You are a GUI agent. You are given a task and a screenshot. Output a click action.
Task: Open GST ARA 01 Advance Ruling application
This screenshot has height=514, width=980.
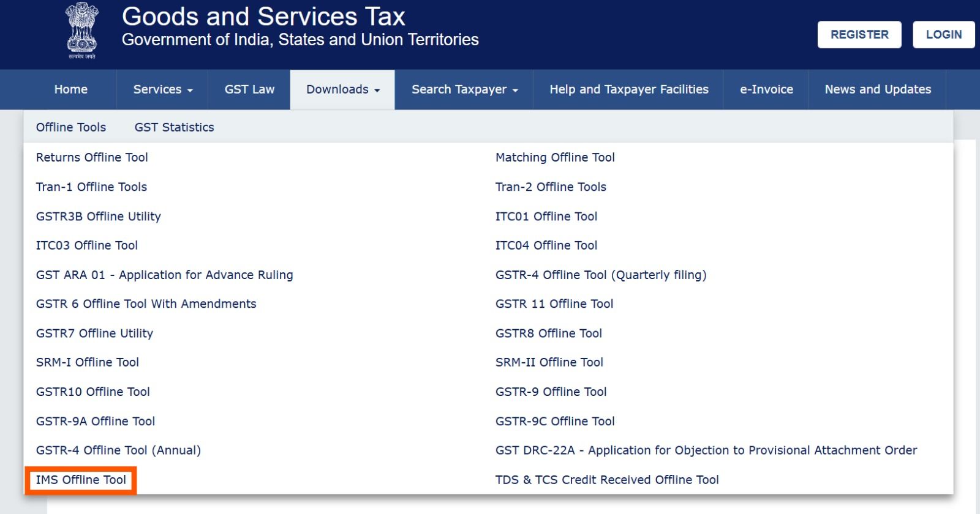click(x=165, y=275)
